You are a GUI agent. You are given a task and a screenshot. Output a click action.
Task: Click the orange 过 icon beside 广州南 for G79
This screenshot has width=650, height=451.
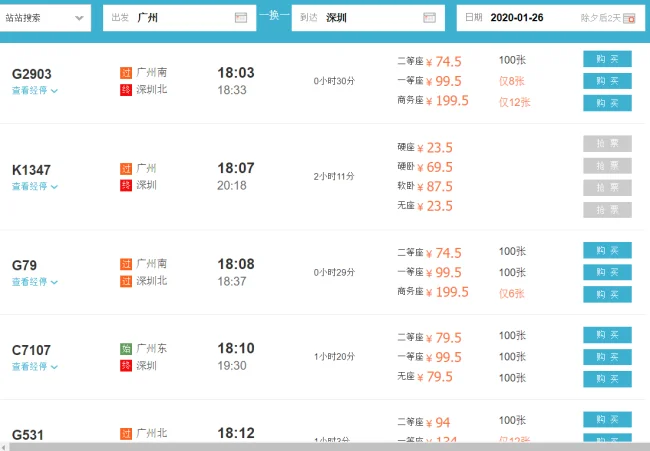click(126, 264)
